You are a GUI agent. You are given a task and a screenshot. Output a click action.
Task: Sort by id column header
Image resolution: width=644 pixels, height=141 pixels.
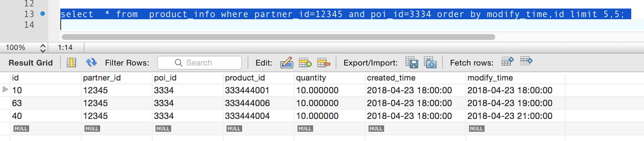(x=46, y=78)
